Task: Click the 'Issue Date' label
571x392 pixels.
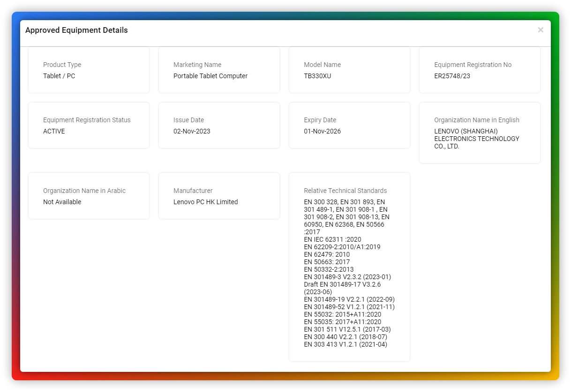Action: tap(189, 120)
